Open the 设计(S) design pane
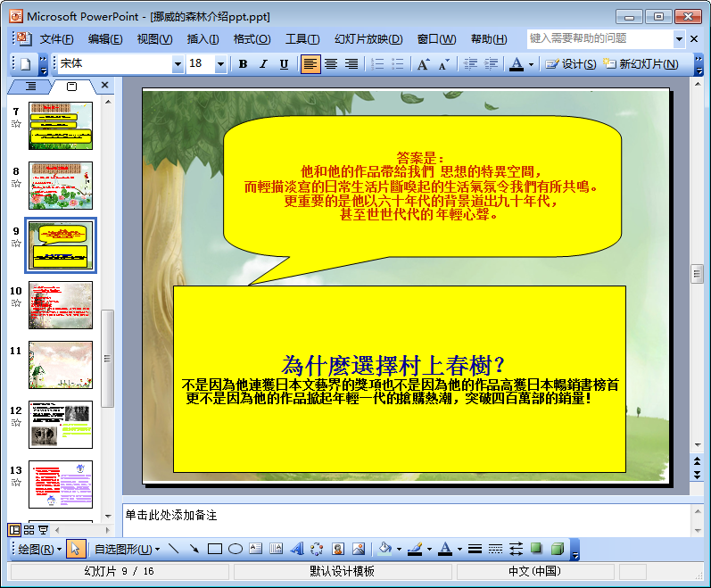Image resolution: width=711 pixels, height=588 pixels. coord(570,64)
